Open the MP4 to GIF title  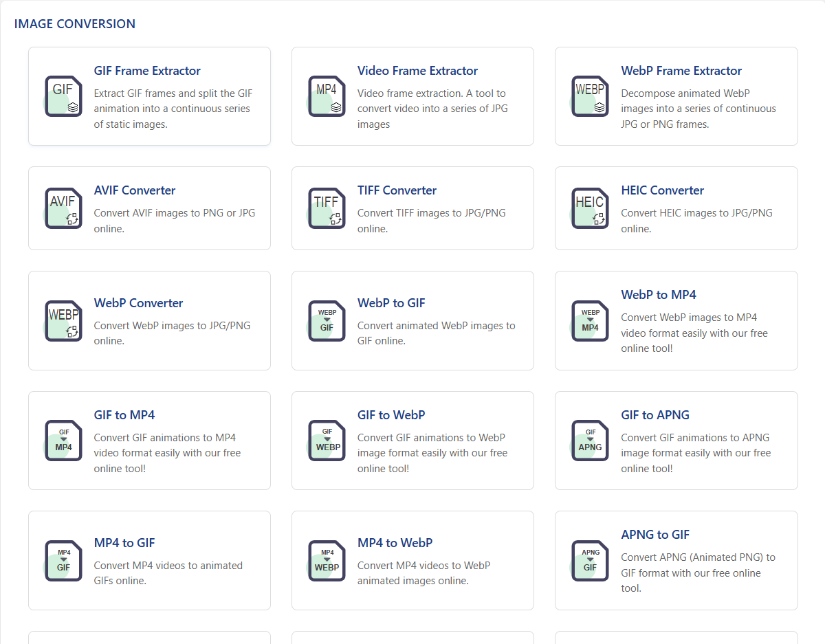(x=124, y=543)
